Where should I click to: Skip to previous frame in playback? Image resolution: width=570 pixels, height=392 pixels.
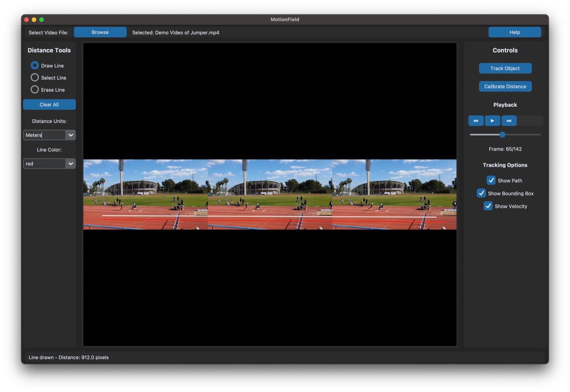(476, 121)
